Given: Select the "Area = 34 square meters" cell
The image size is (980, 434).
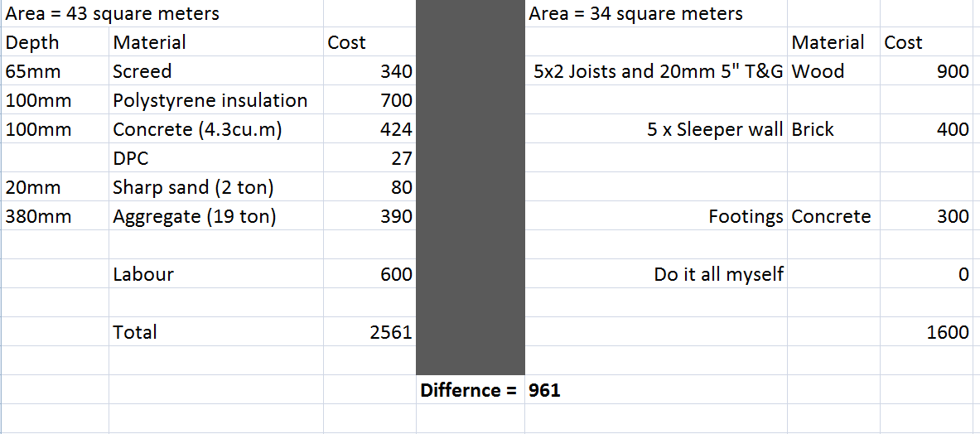Looking at the screenshot, I should (635, 14).
